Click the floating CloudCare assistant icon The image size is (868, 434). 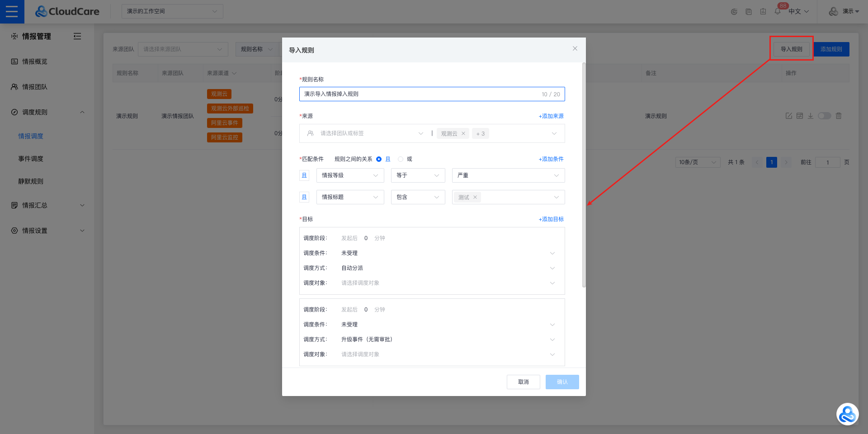click(x=847, y=414)
